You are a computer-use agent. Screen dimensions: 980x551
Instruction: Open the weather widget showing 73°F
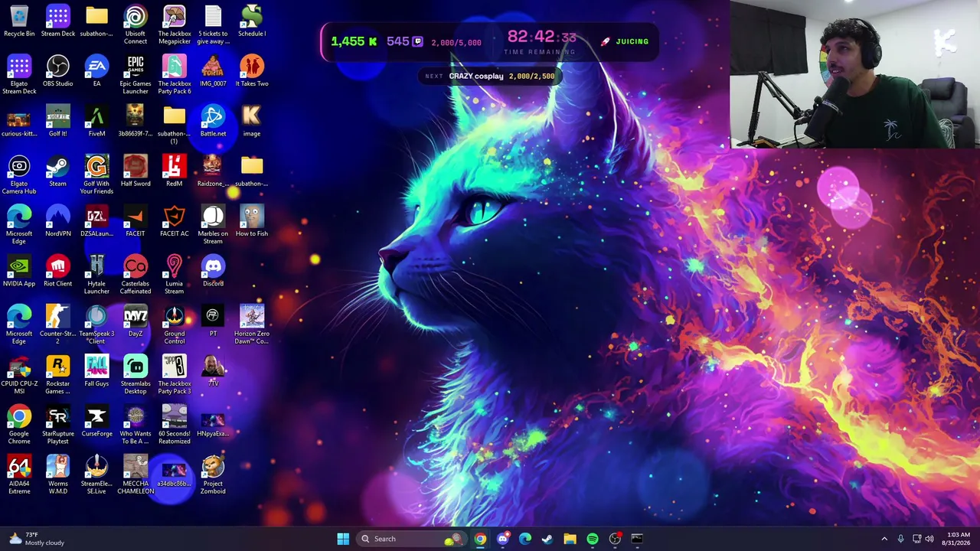[x=37, y=539]
